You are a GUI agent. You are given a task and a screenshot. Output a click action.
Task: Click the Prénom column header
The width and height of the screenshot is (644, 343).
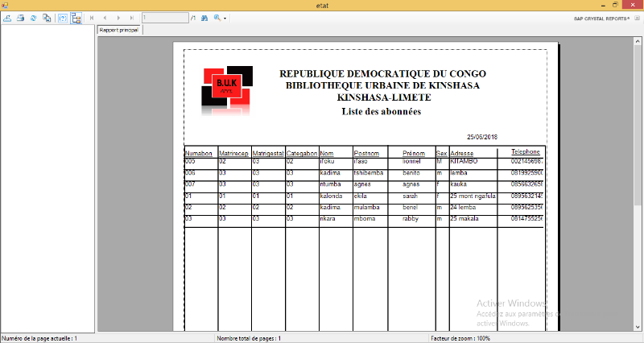(414, 154)
